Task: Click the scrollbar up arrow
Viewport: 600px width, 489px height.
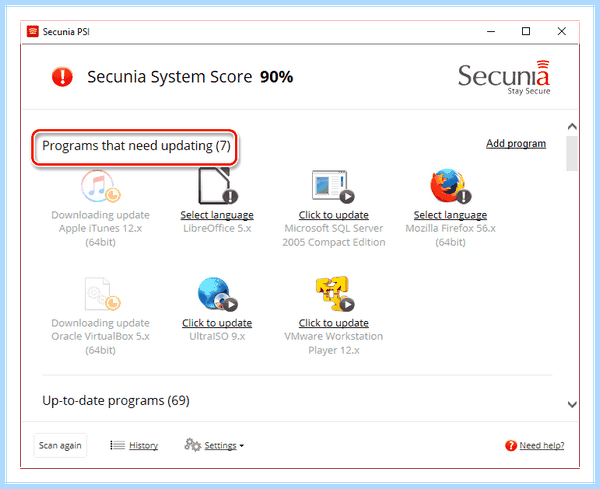Action: point(572,127)
